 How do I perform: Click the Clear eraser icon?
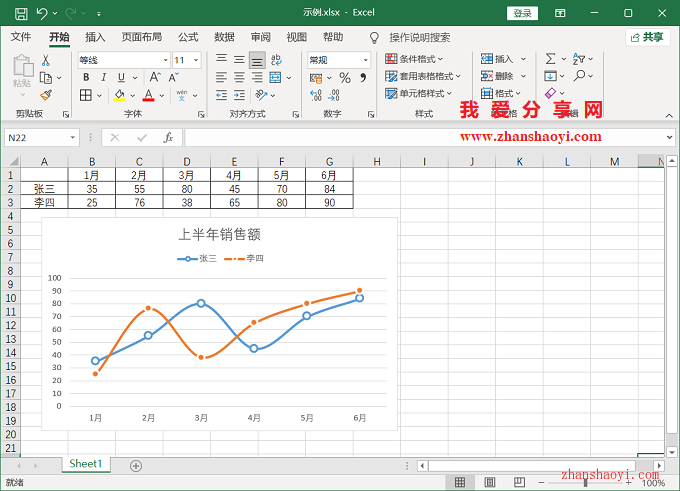pyautogui.click(x=550, y=93)
